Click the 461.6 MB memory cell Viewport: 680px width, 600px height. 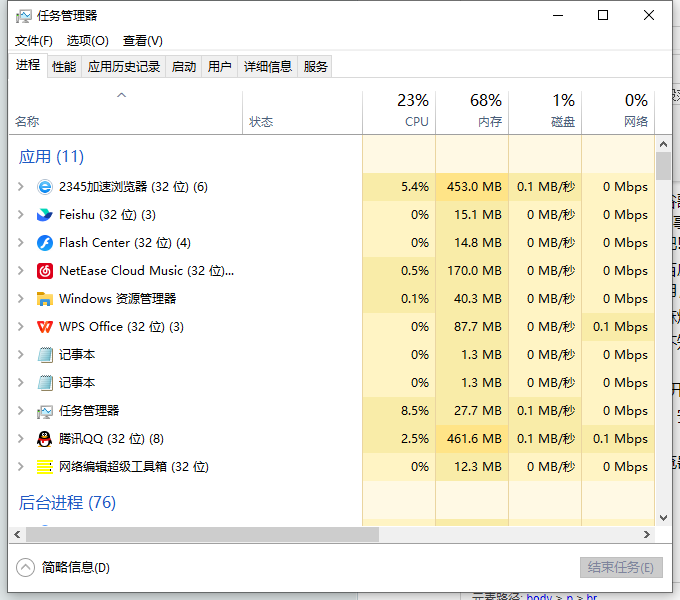[x=472, y=439]
